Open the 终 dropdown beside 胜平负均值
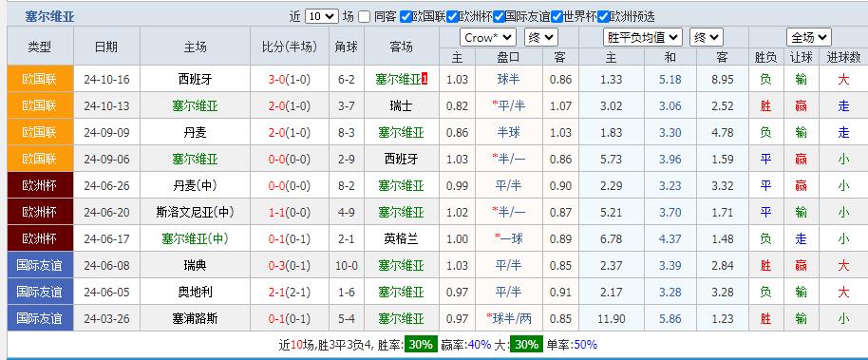Screen dimensions: 868x360 707,38
